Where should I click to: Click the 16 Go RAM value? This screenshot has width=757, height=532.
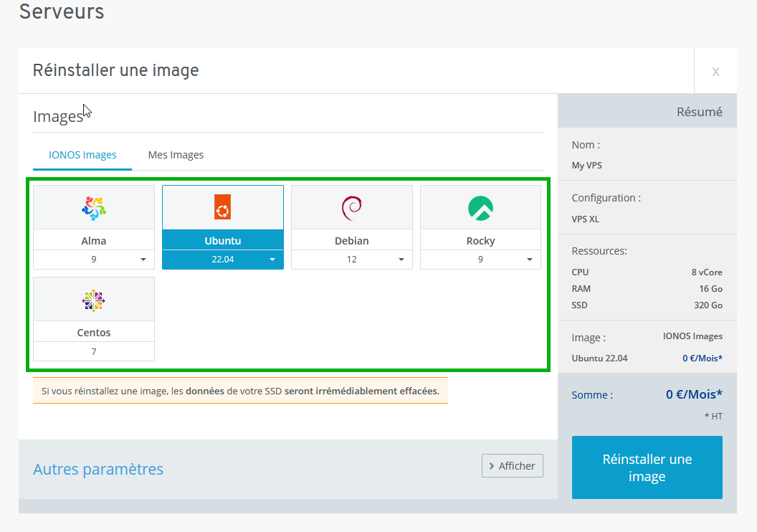tap(710, 289)
